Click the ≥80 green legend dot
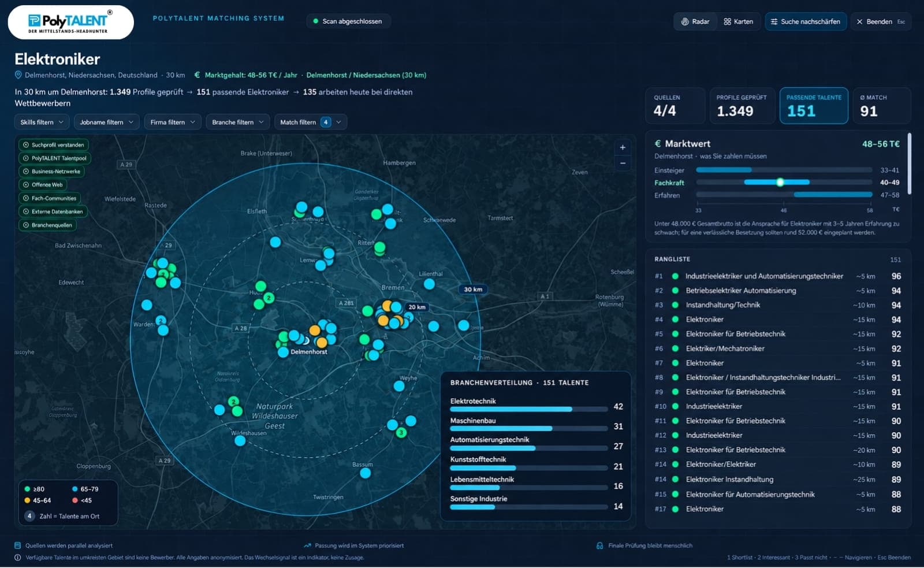The height and width of the screenshot is (568, 924). point(27,489)
